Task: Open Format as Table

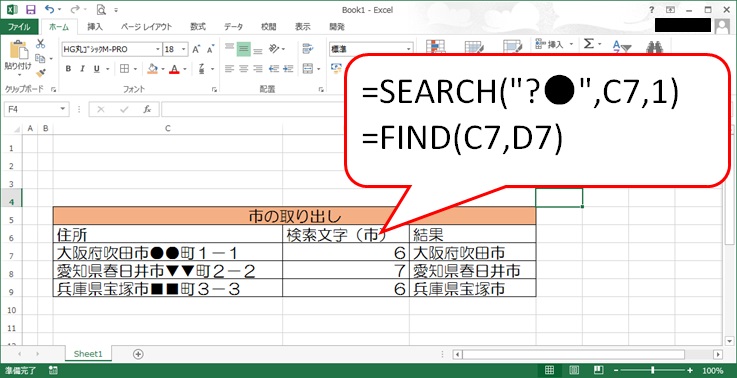Action: (x=474, y=47)
